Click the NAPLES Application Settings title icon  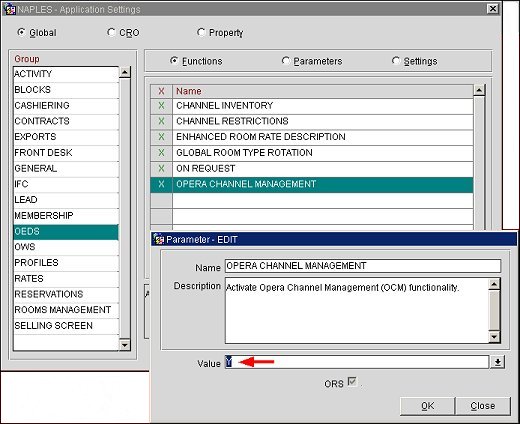9,9
